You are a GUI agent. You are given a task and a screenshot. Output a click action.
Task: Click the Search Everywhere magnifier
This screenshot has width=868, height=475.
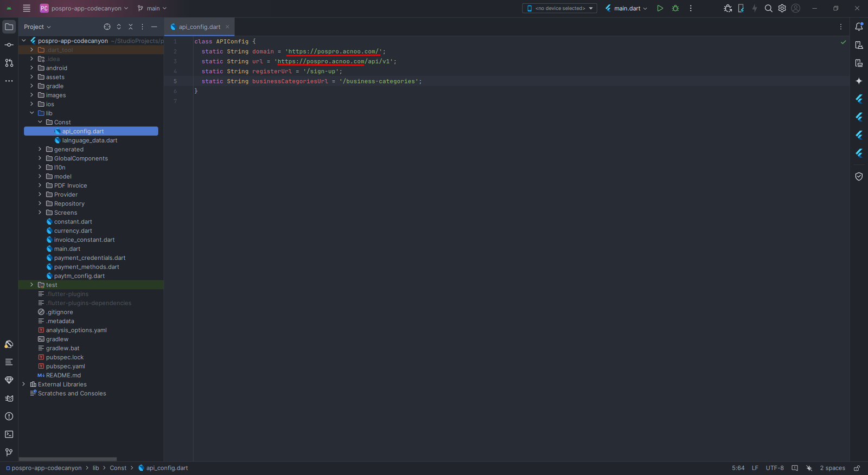coord(768,8)
